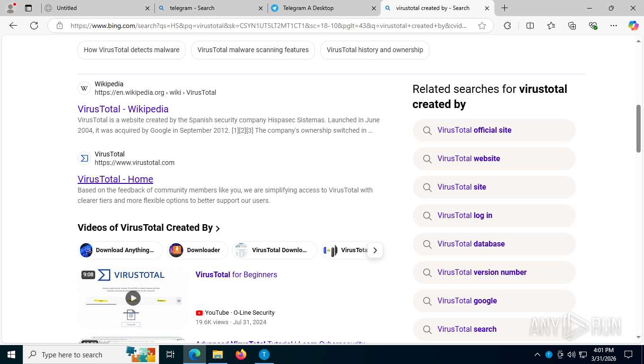The height and width of the screenshot is (364, 644).
Task: Search related VirusTotal site
Action: pos(494,187)
